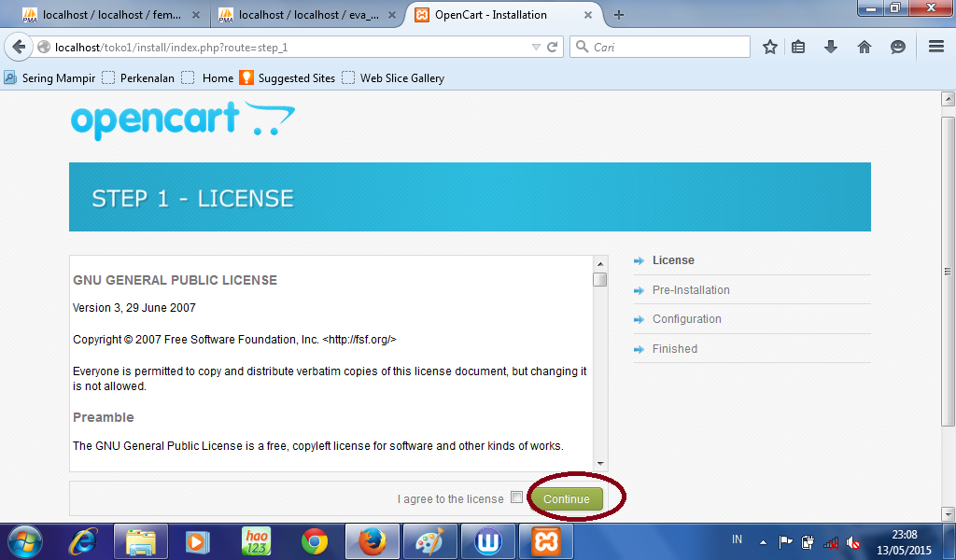Image resolution: width=956 pixels, height=560 pixels.
Task: Close the localhost / fem... tab
Action: click(x=196, y=15)
